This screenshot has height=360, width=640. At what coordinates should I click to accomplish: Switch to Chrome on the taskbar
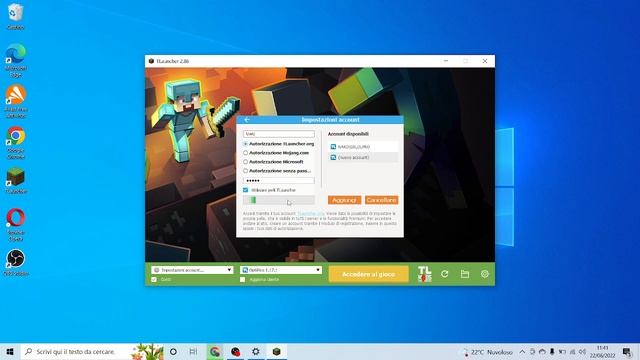[x=215, y=351]
